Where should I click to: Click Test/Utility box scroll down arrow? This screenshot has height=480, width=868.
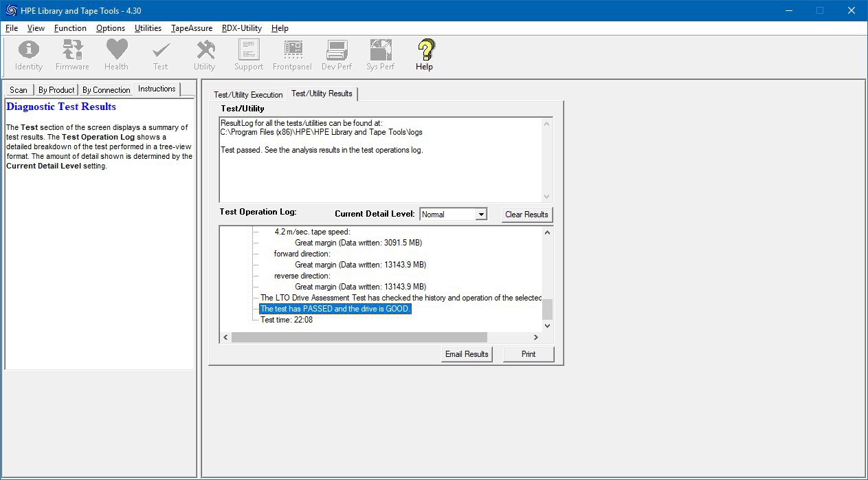(x=547, y=196)
